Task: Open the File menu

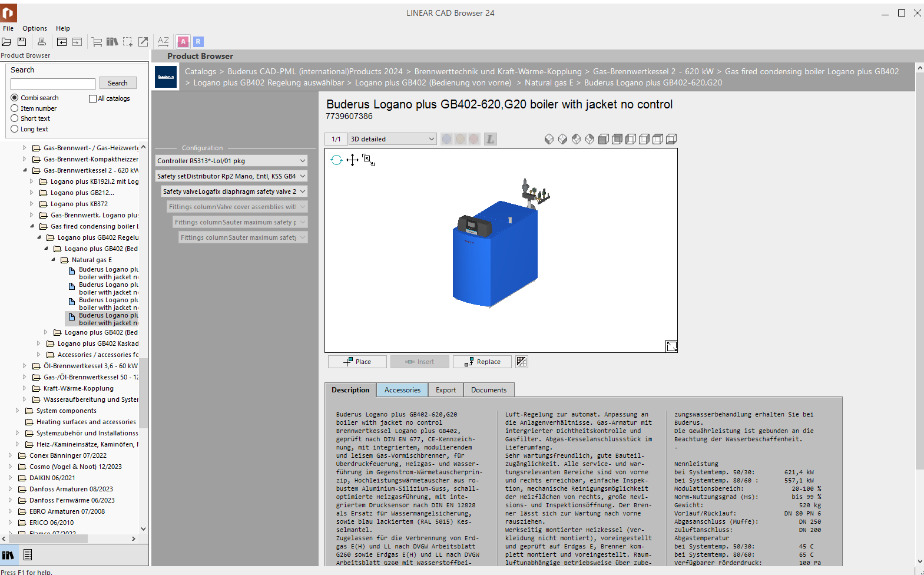Action: tap(8, 28)
